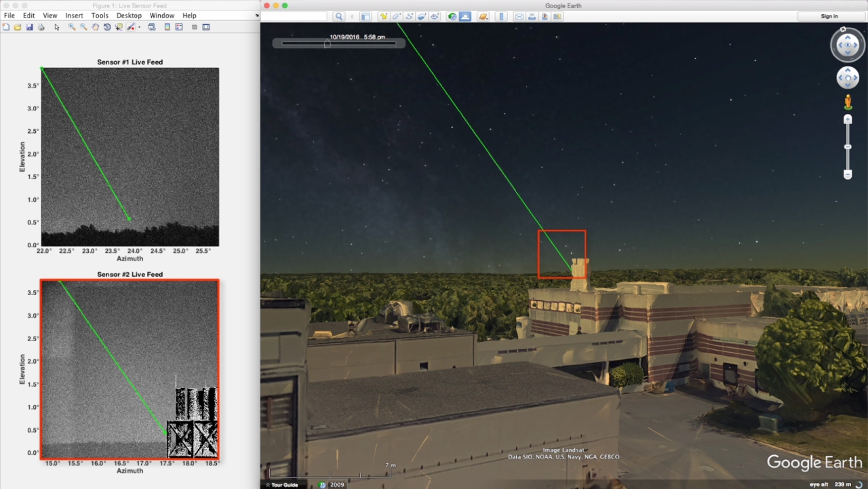This screenshot has width=868, height=489.
Task: Zoom out with the minus button
Action: 848,175
